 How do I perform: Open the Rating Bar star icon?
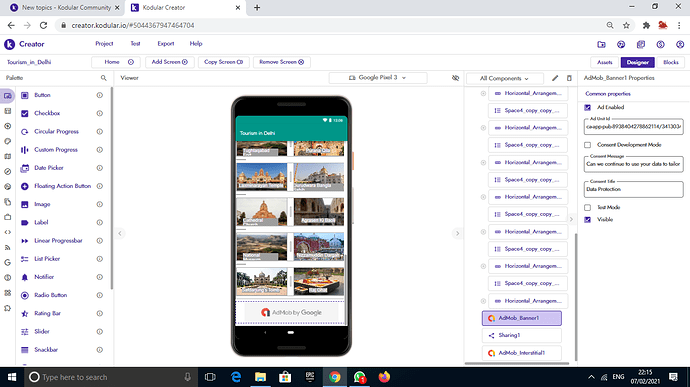pyautogui.click(x=25, y=313)
